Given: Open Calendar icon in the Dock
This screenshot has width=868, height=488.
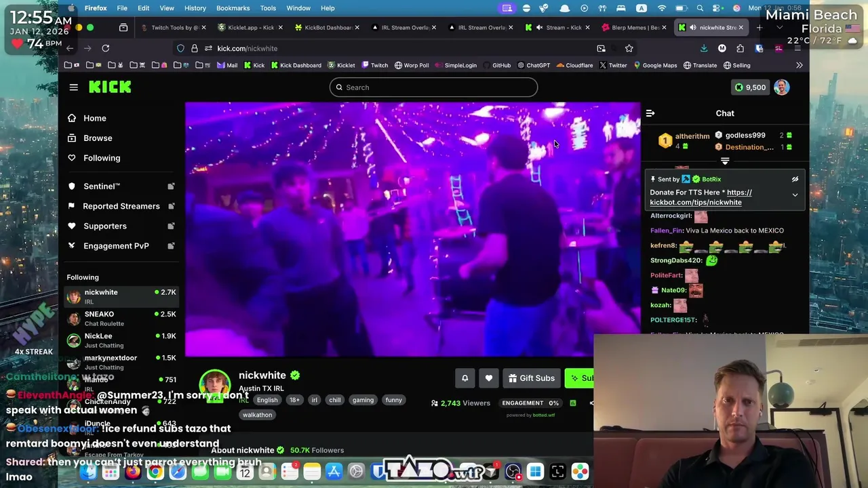Looking at the screenshot, I should pos(244,472).
